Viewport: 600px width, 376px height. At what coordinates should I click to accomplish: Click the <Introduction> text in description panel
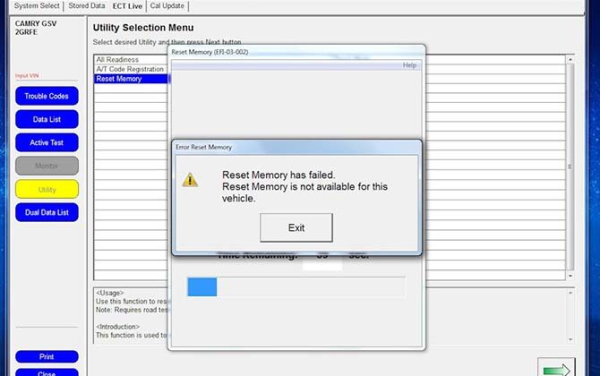pos(117,327)
